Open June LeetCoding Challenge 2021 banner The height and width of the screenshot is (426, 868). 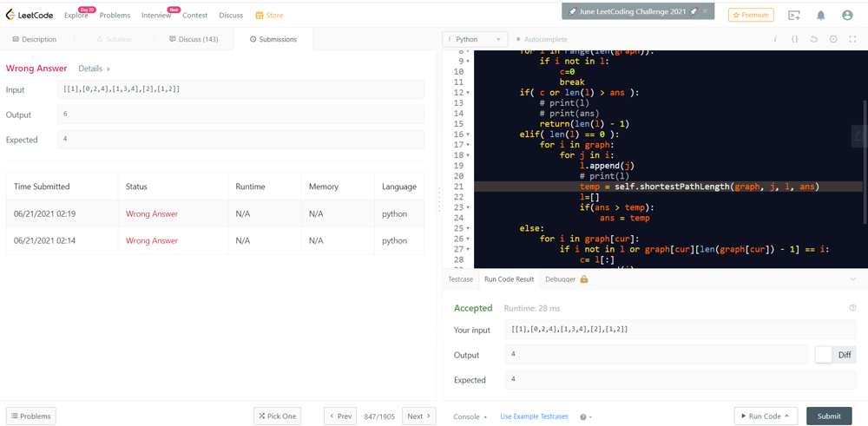click(x=633, y=11)
